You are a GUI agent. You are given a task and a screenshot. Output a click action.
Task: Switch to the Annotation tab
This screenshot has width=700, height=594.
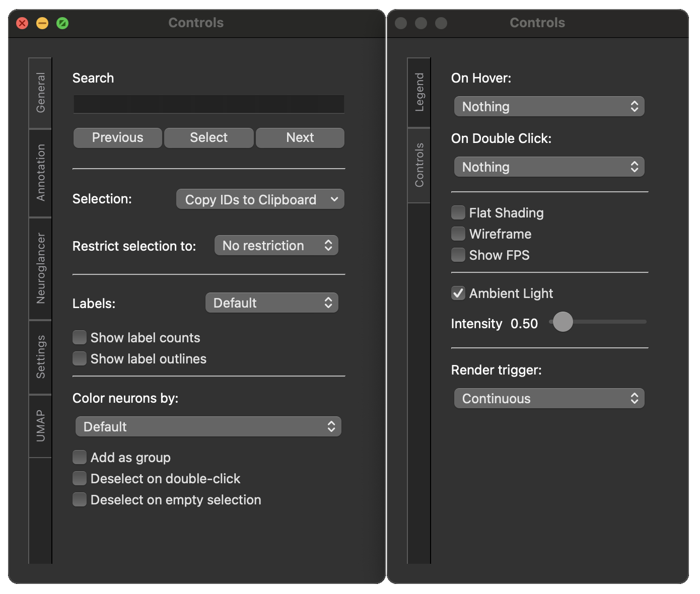(40, 173)
